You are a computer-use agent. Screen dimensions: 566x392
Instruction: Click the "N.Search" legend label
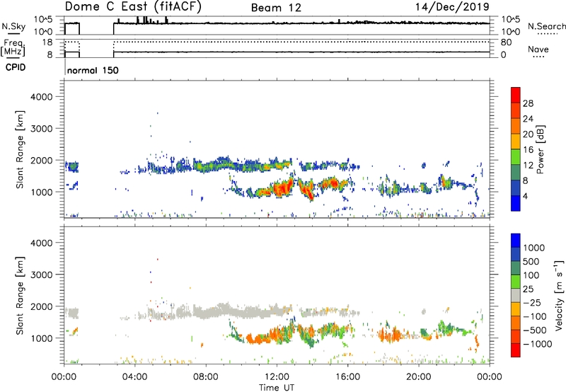click(x=546, y=26)
